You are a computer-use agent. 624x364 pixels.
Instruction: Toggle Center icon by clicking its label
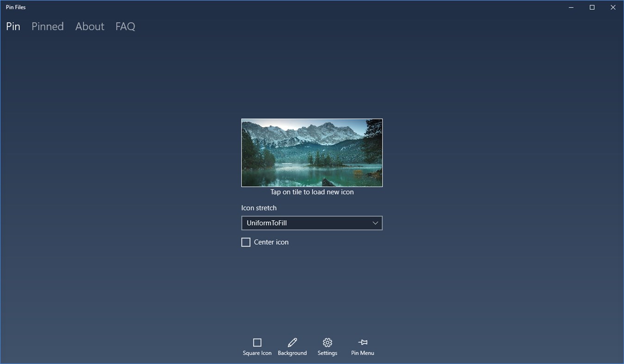pos(271,242)
